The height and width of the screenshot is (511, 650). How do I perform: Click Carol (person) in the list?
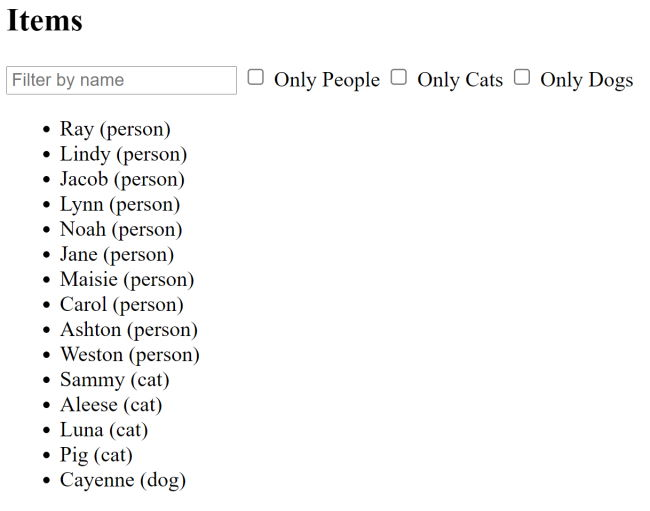[x=122, y=304]
